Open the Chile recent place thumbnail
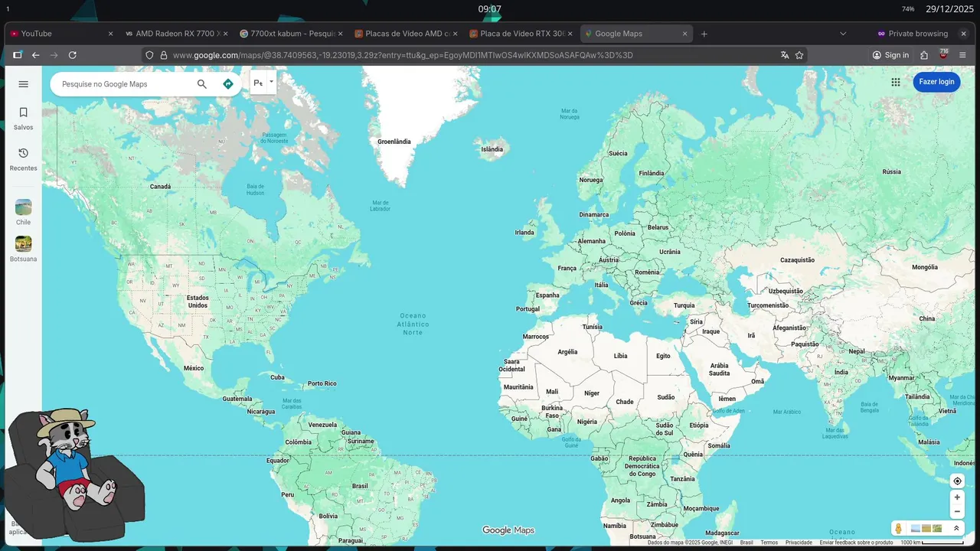This screenshot has height=551, width=980. tap(23, 207)
